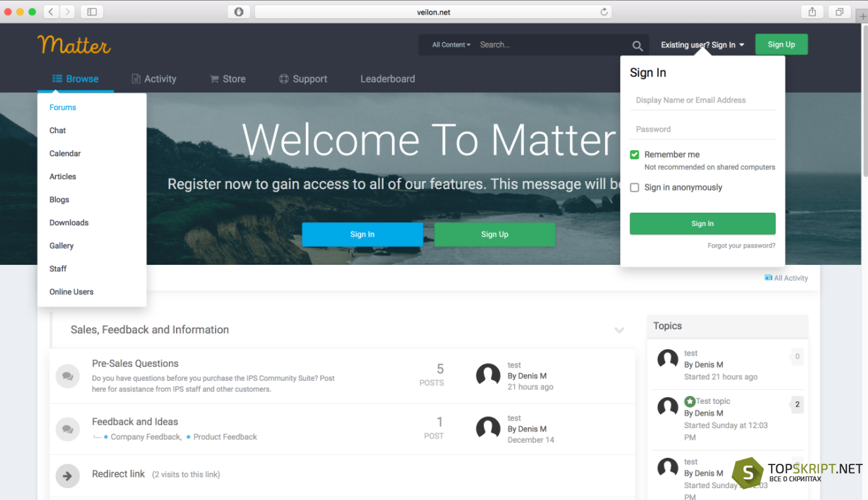Click the Redirect link arrow icon
Viewport: 868px width, 500px height.
click(67, 475)
